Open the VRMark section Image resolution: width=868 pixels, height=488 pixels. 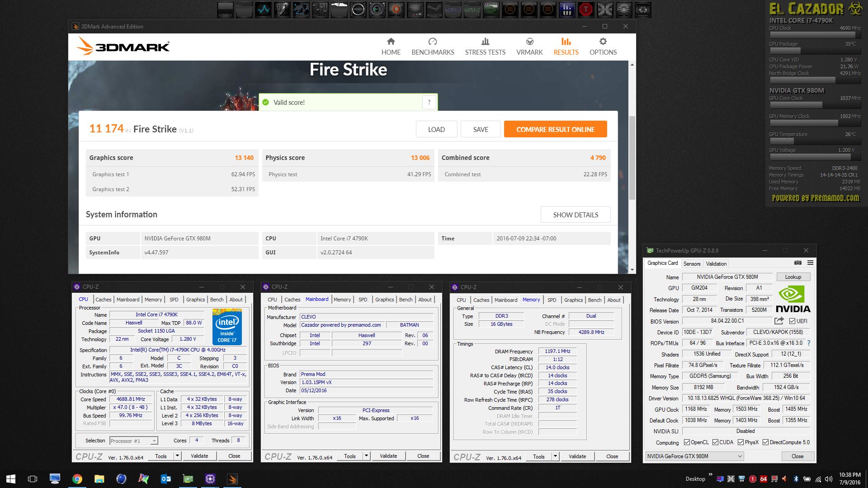(529, 47)
